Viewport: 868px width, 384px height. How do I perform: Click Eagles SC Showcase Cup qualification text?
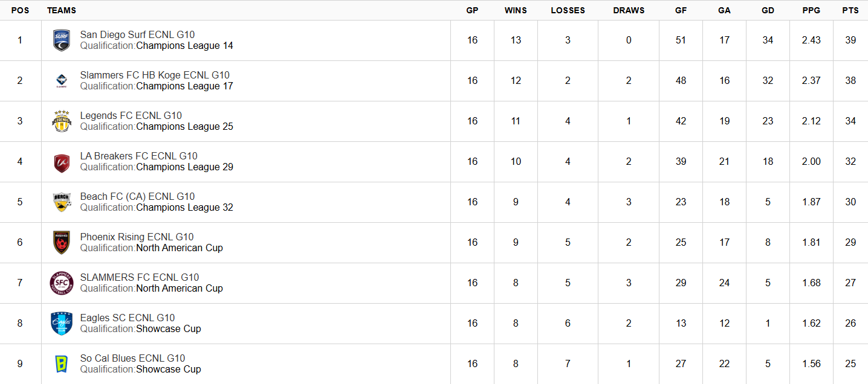coord(169,329)
